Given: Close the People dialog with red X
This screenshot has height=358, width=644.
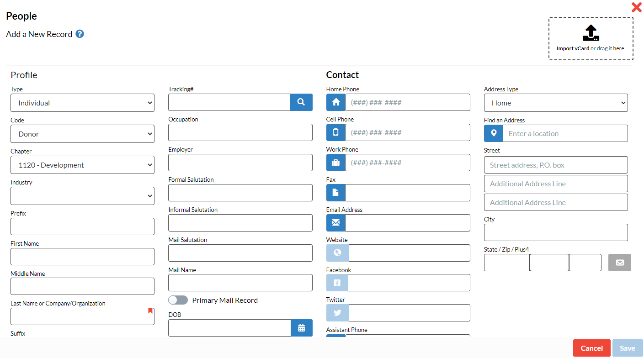Looking at the screenshot, I should pos(636,7).
